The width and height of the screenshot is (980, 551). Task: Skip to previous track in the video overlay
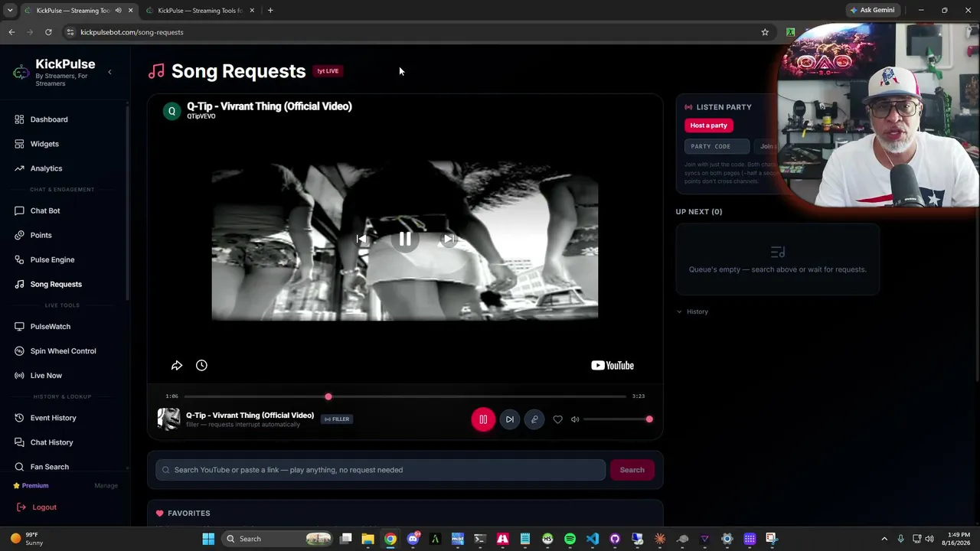(x=361, y=240)
